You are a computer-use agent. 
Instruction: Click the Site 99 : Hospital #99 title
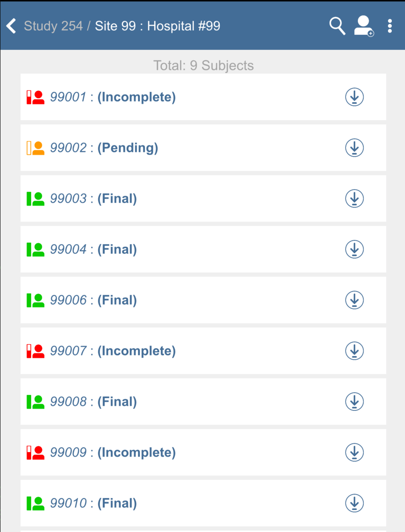click(157, 26)
